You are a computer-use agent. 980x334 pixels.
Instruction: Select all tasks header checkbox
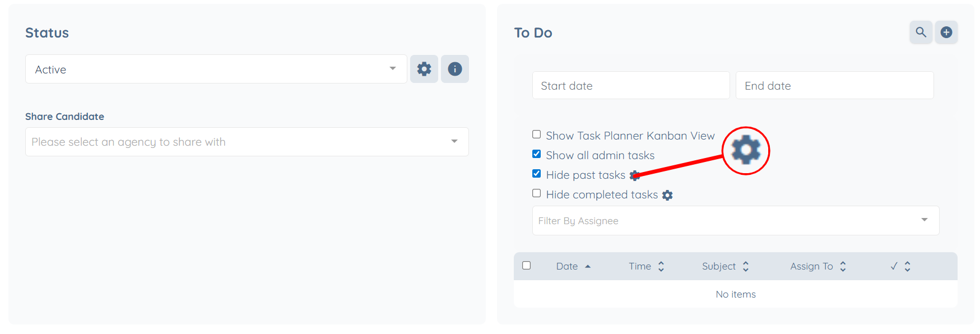[526, 266]
